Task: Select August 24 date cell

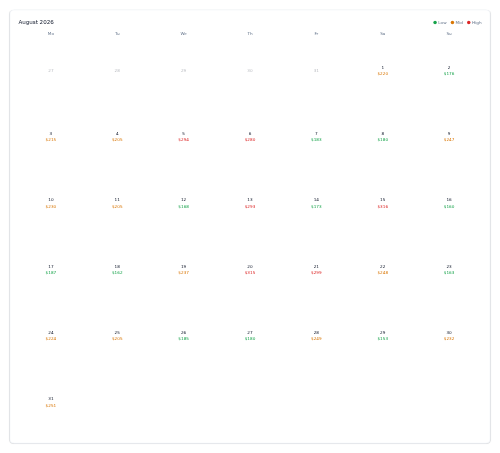Action: [x=51, y=335]
